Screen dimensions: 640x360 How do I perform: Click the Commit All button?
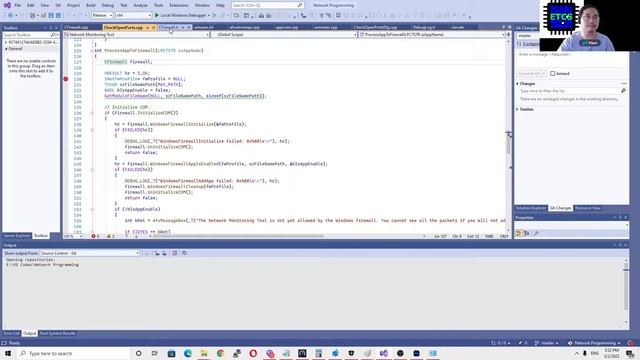(x=529, y=73)
